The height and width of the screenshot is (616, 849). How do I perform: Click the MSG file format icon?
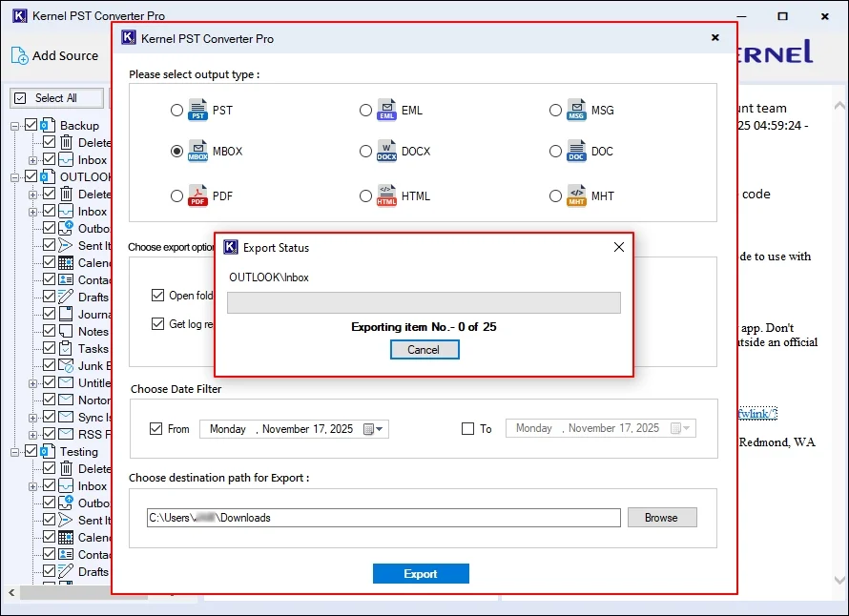576,110
